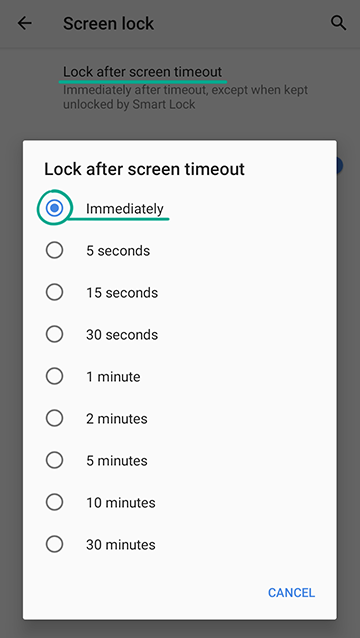Toggle the partially hidden blue switch behind the dialog

[x=340, y=166]
